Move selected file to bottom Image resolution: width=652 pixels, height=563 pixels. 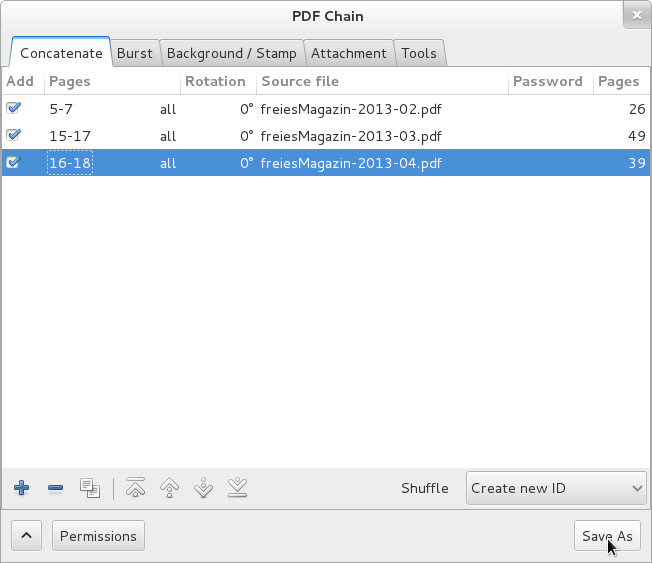(237, 489)
